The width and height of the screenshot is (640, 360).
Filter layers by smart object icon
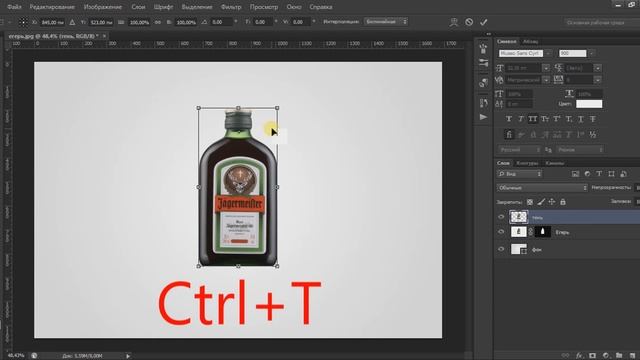point(623,174)
